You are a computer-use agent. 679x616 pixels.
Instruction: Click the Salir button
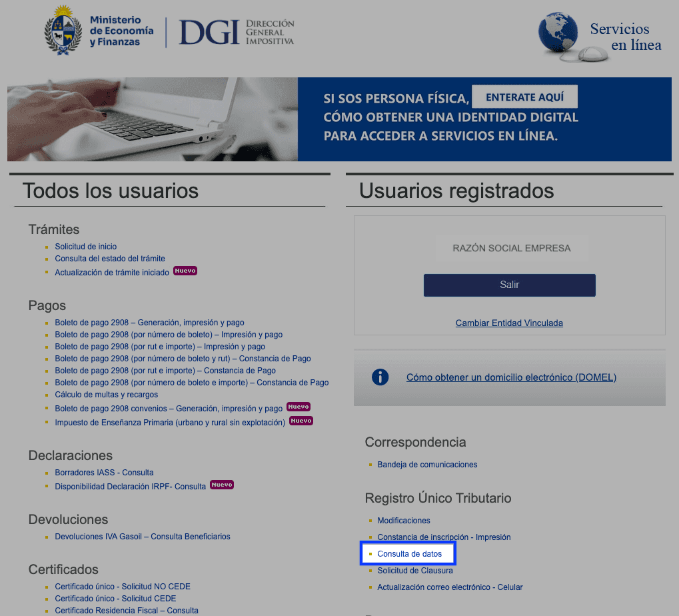pos(509,285)
